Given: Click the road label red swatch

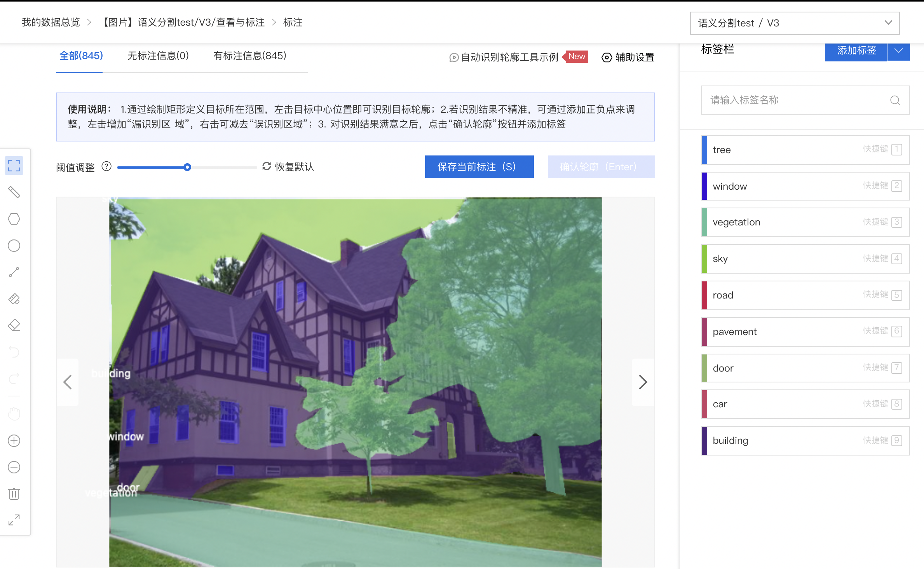Looking at the screenshot, I should (704, 295).
